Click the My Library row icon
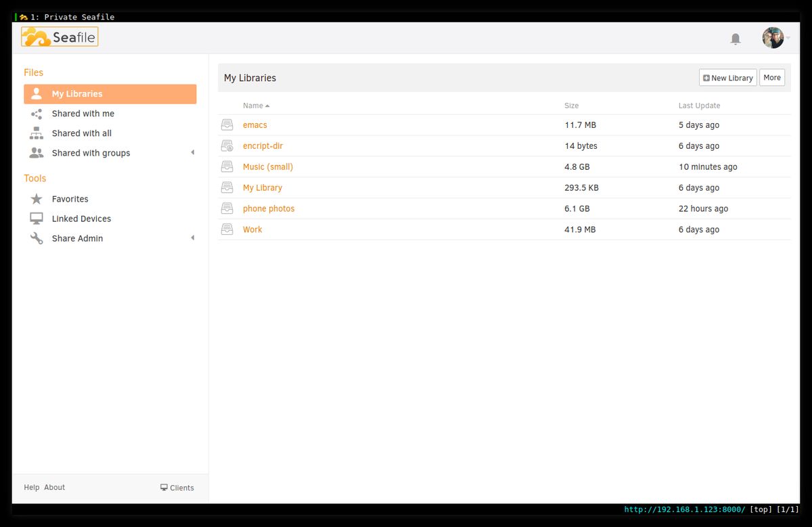 tap(227, 188)
